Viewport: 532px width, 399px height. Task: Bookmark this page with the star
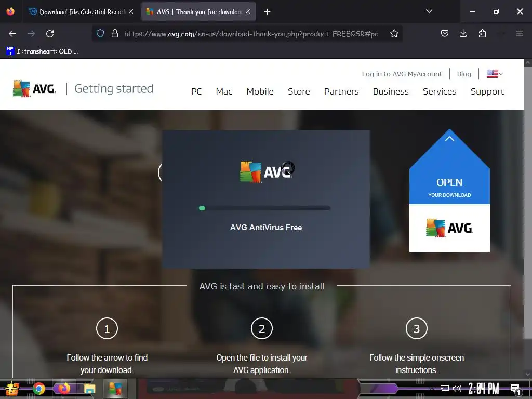coord(394,33)
